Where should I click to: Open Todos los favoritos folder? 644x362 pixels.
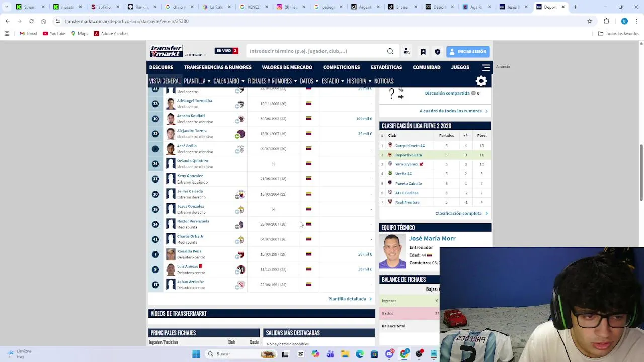(x=619, y=33)
